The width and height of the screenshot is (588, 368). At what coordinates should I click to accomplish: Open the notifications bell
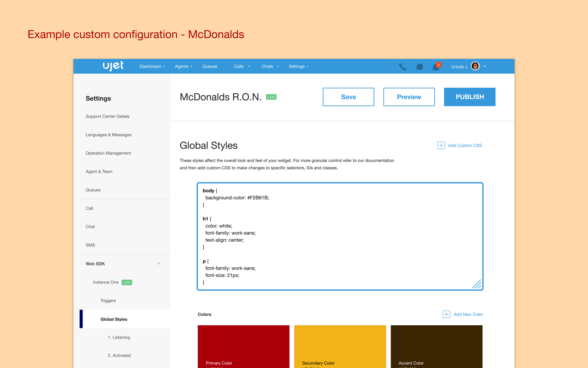[436, 67]
